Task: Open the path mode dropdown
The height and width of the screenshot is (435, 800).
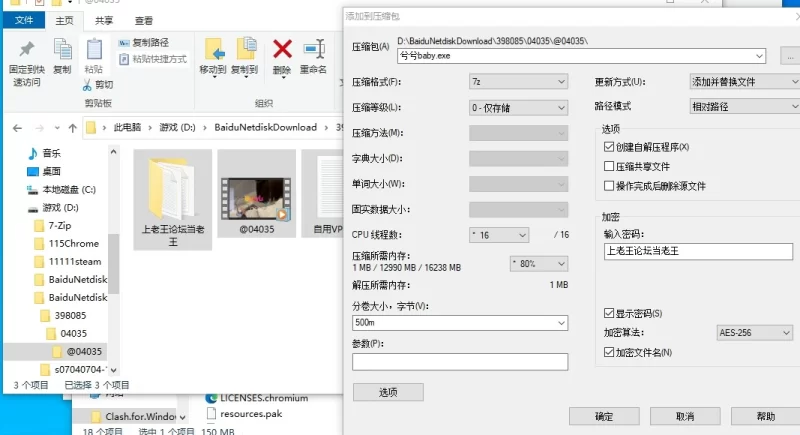Action: point(744,107)
